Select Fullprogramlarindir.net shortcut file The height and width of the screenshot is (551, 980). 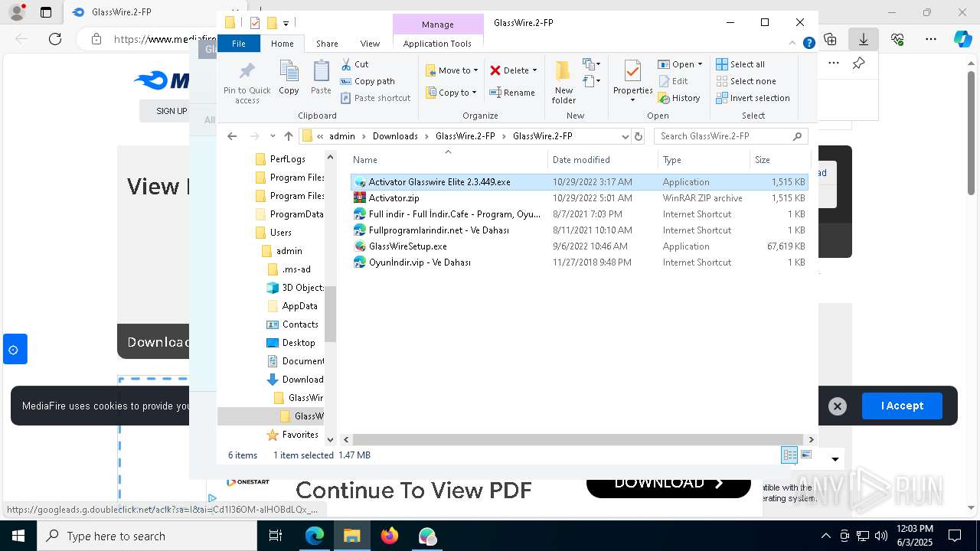(x=439, y=230)
